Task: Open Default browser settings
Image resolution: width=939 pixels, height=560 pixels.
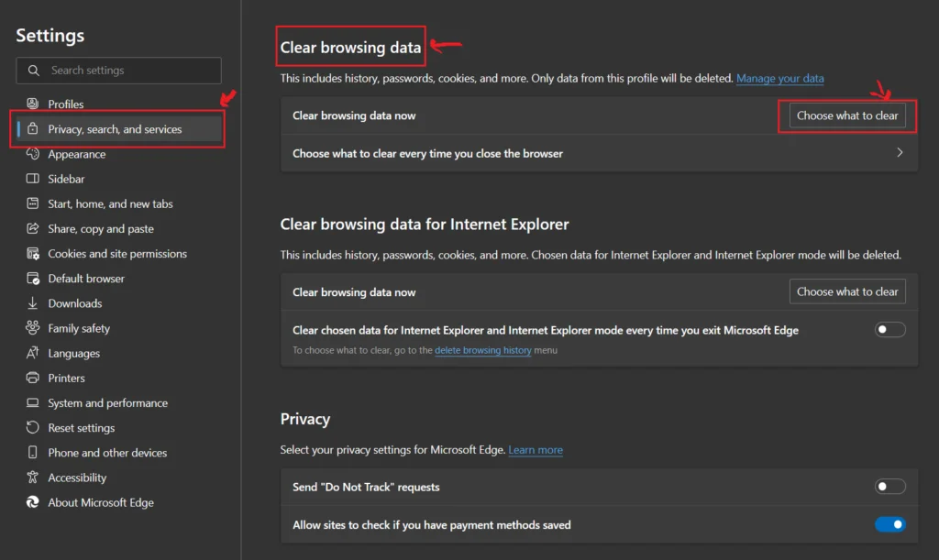Action: point(86,279)
